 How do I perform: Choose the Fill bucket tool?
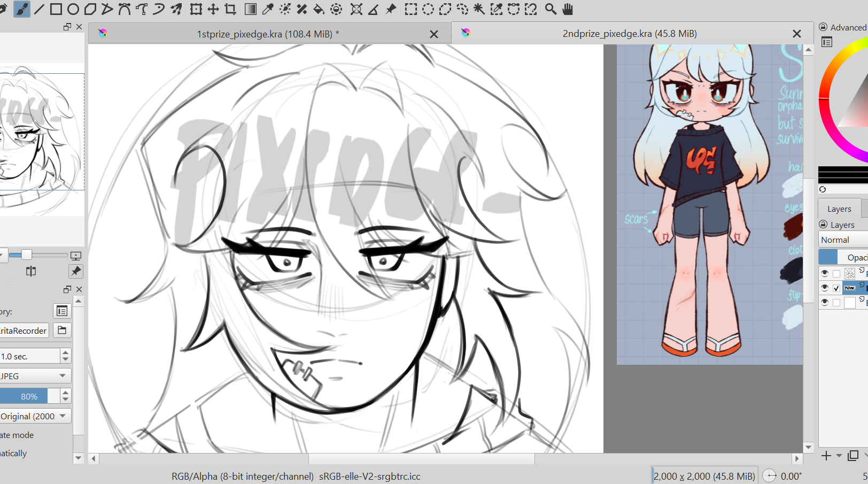point(319,9)
